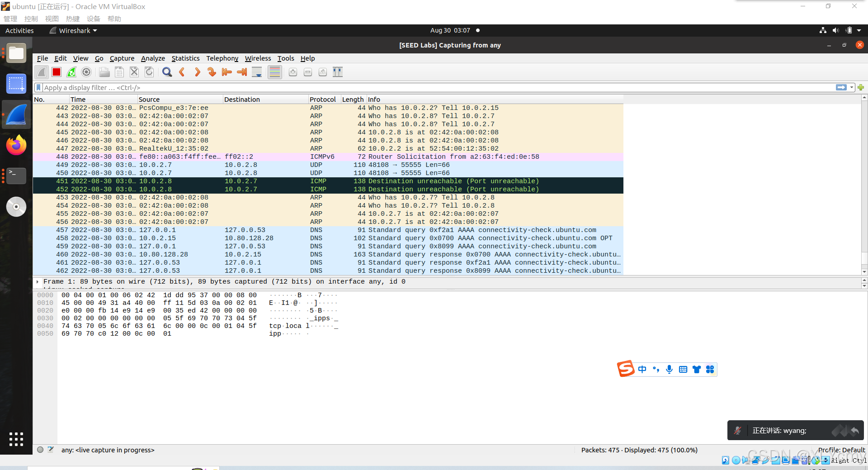Restart the current capture
The width and height of the screenshot is (868, 470).
[71, 72]
